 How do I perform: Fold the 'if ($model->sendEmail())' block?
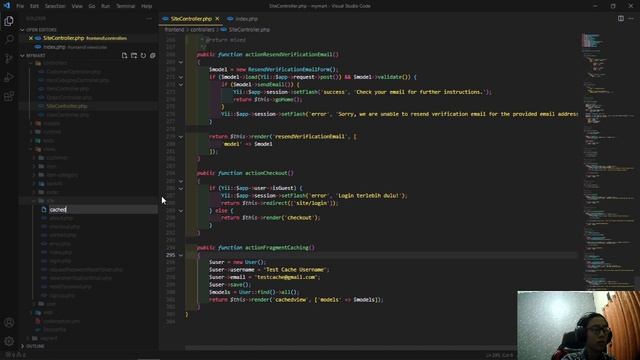click(x=181, y=84)
